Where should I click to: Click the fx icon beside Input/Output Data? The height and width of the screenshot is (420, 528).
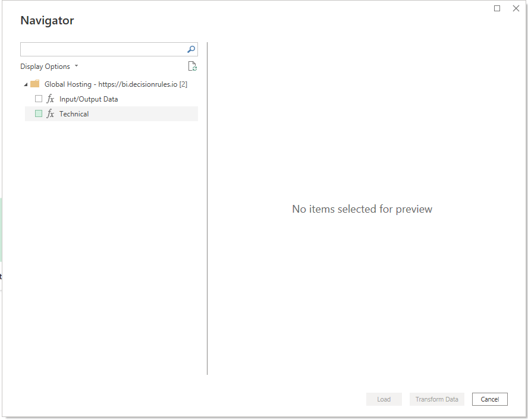(x=51, y=99)
